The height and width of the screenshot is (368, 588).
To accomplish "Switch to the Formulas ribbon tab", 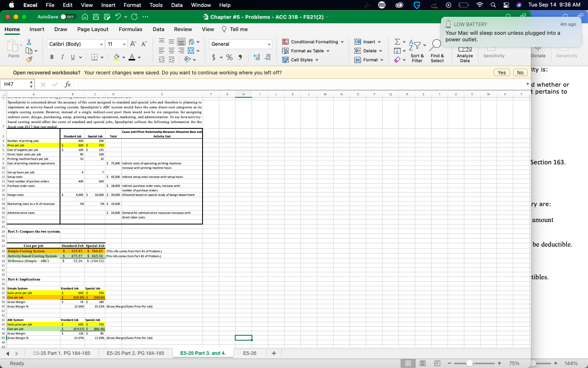I will click(x=131, y=29).
